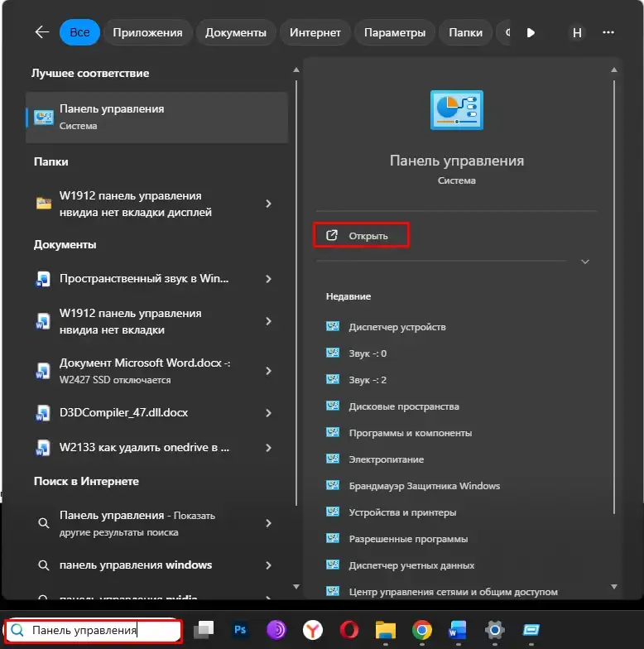644x649 pixels.
Task: Switch to the Документы tab
Action: (235, 32)
